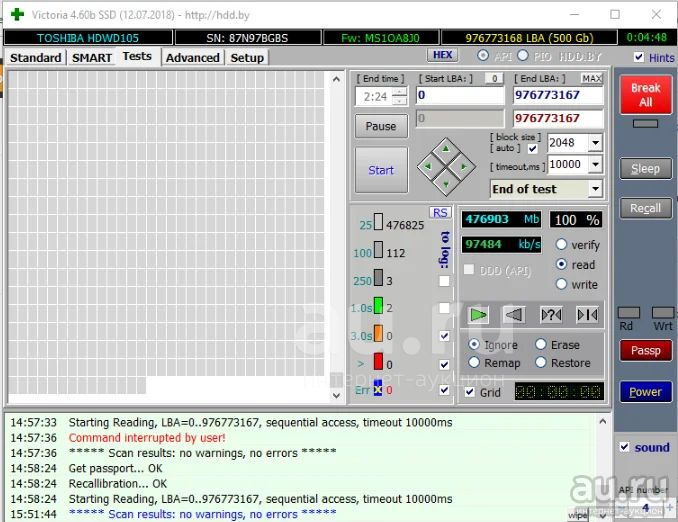The height and width of the screenshot is (522, 678).
Task: Click the block map scrollbar up arrow
Action: [336, 80]
